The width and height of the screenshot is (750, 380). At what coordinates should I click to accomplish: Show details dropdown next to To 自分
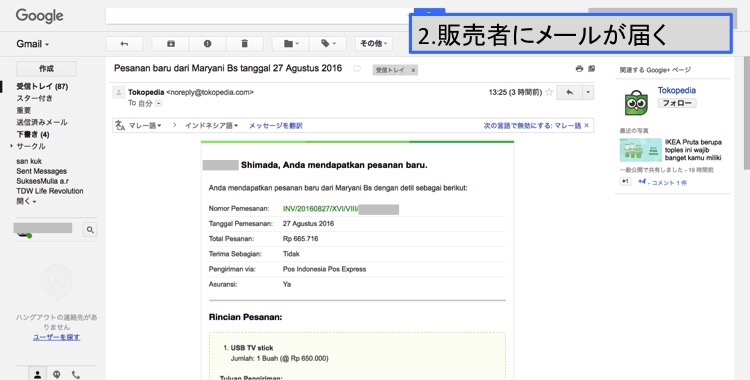pyautogui.click(x=159, y=103)
